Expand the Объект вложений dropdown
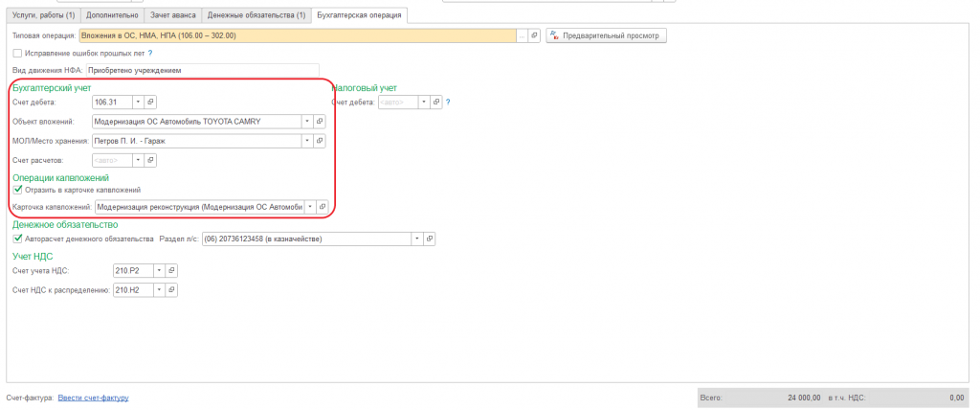This screenshot has width=980, height=410. coord(307,122)
